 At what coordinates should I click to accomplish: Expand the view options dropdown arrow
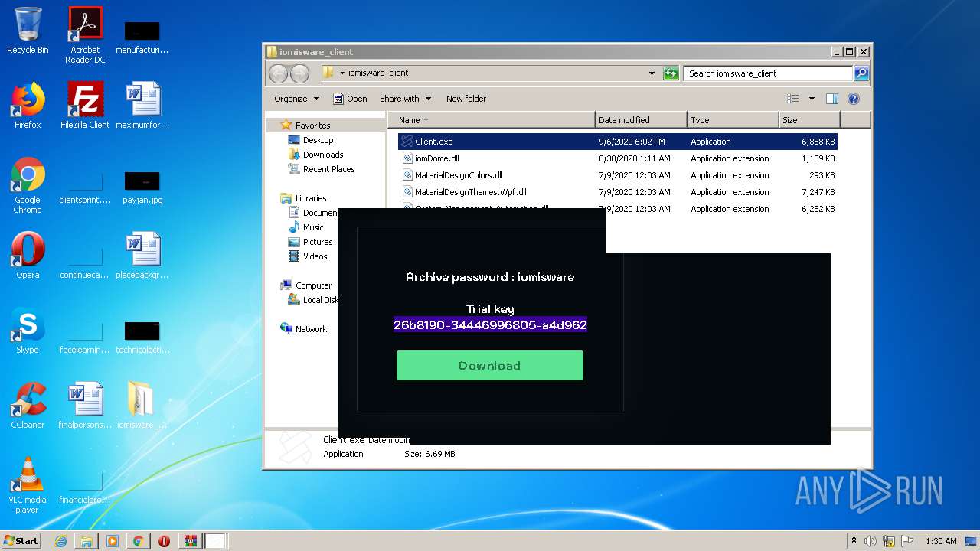(x=812, y=99)
